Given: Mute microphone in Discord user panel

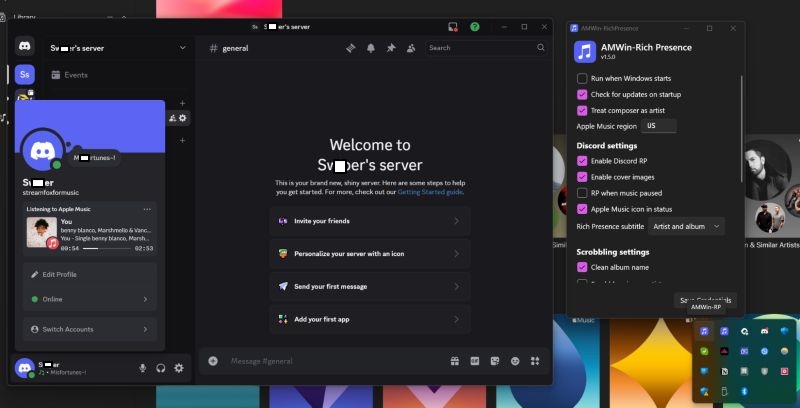Looking at the screenshot, I should (142, 368).
